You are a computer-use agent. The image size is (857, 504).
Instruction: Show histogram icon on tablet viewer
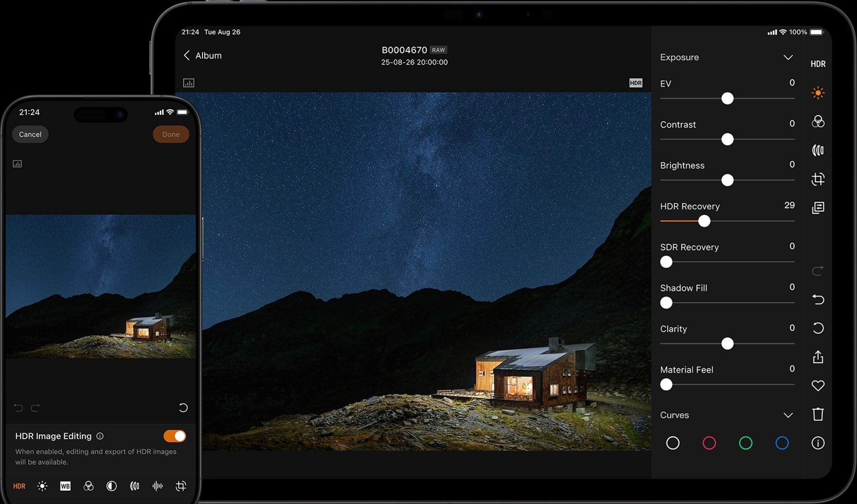(189, 83)
